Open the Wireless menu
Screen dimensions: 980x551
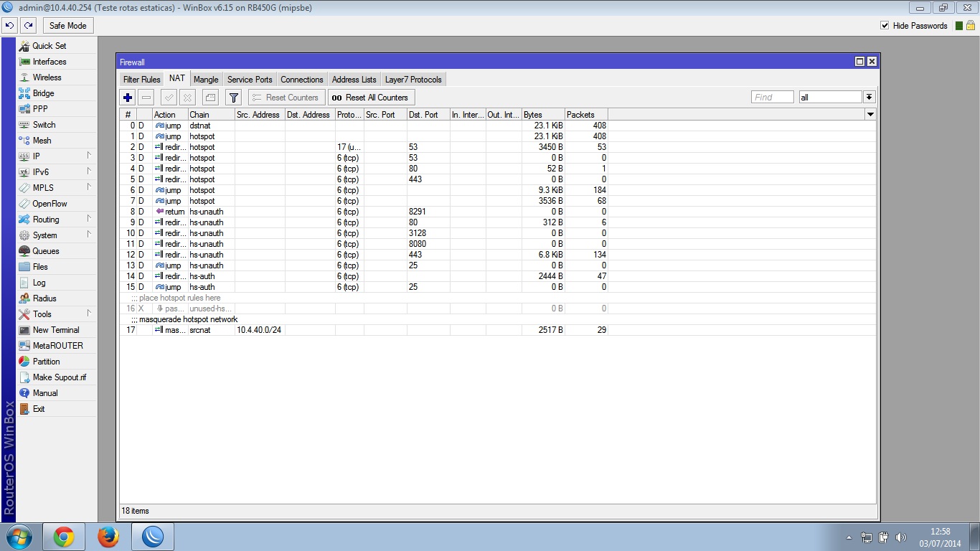[x=57, y=77]
